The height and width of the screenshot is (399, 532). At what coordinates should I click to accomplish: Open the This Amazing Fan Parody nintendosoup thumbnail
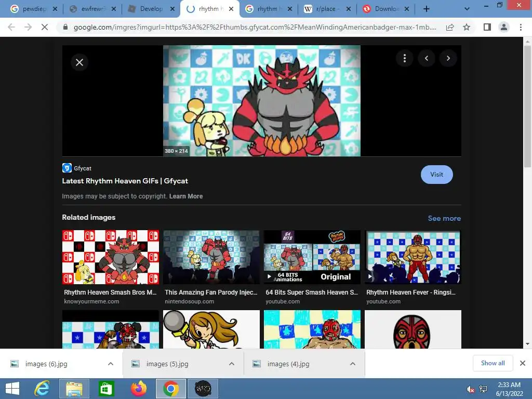click(211, 257)
